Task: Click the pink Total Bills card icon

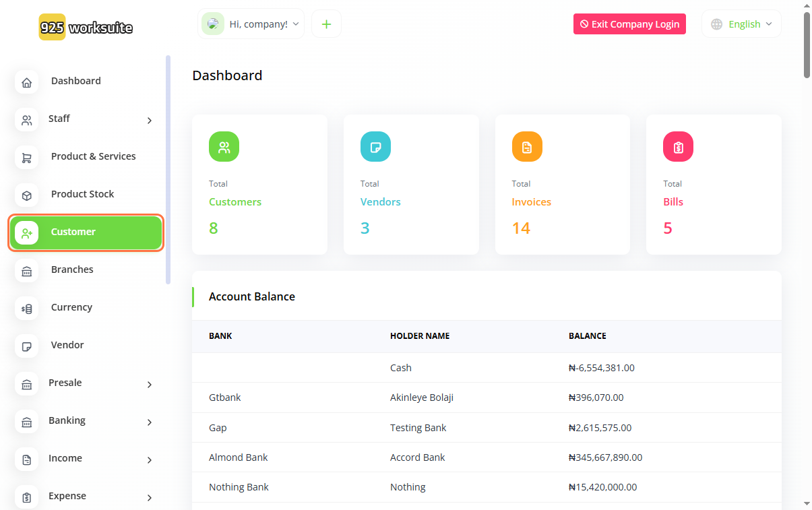Action: (678, 146)
